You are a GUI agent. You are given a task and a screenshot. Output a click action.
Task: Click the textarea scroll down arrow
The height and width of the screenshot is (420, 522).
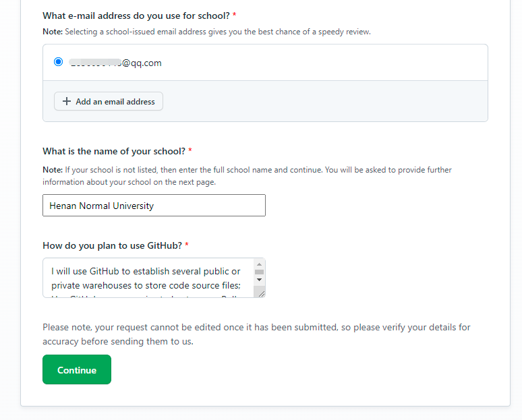tap(259, 279)
